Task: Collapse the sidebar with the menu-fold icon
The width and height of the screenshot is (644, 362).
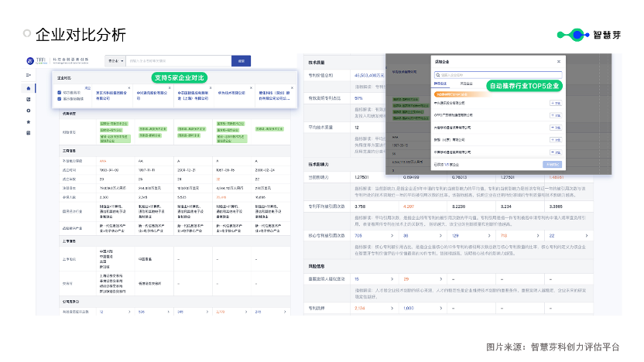Action: click(29, 75)
